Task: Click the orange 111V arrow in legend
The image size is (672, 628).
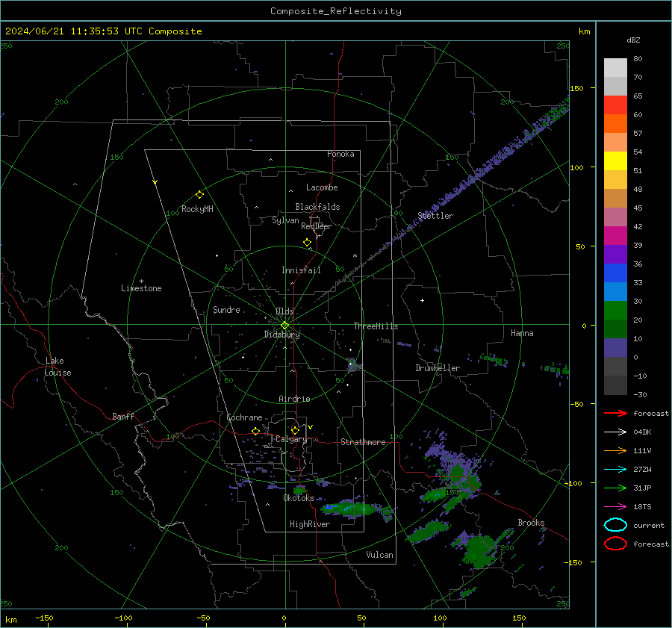Action: coord(615,450)
